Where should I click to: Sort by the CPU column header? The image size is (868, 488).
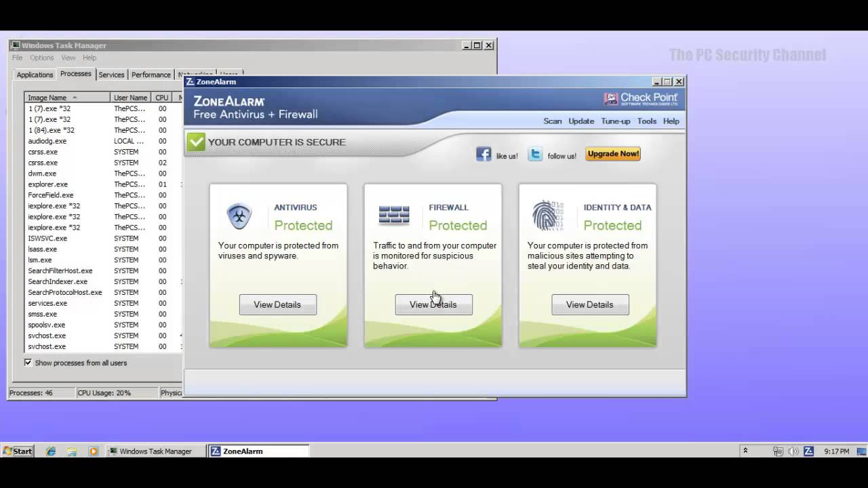162,98
